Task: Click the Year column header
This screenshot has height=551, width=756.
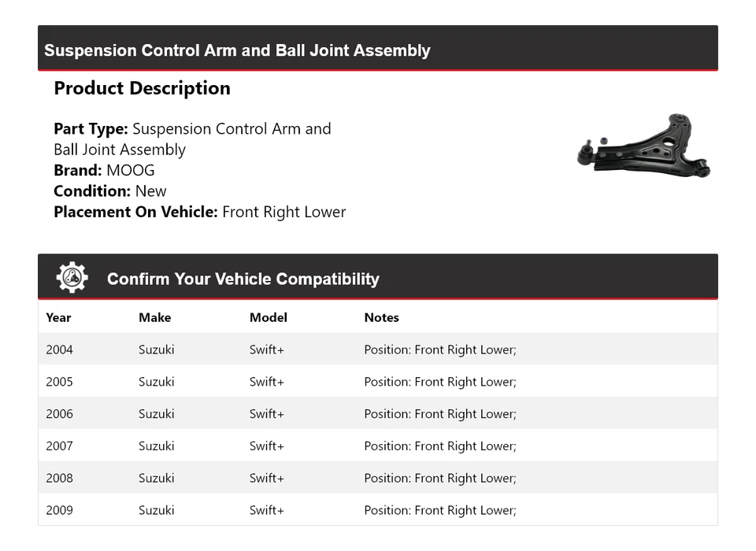Action: coord(58,317)
